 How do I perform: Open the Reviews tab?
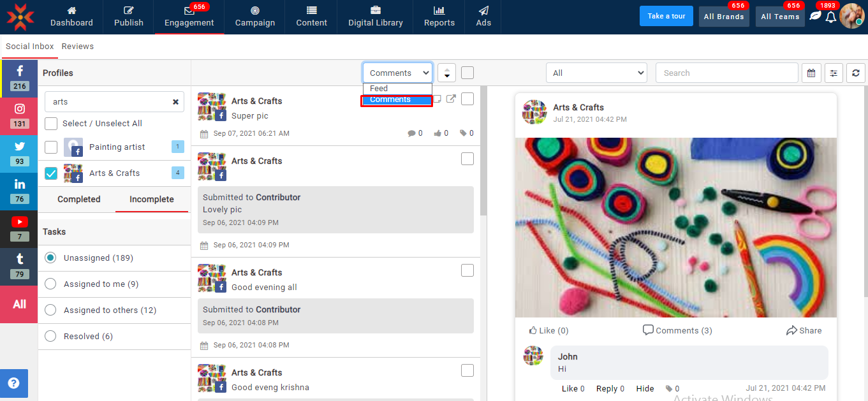(x=78, y=47)
